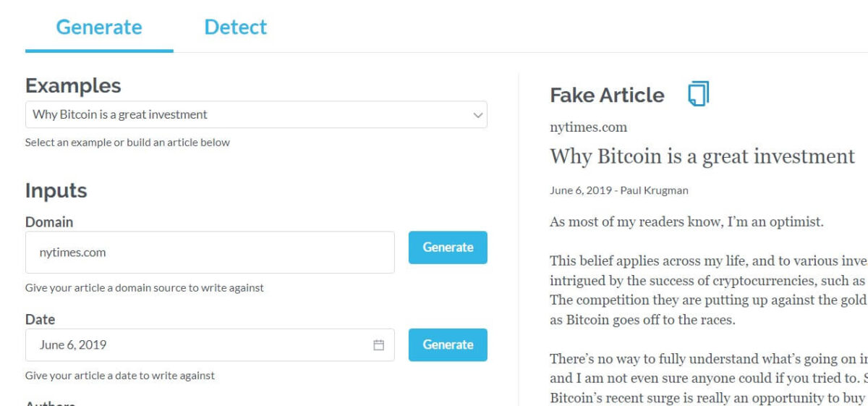Image resolution: width=868 pixels, height=406 pixels.
Task: Click the article headline about Bitcoin investment
Action: tap(702, 156)
